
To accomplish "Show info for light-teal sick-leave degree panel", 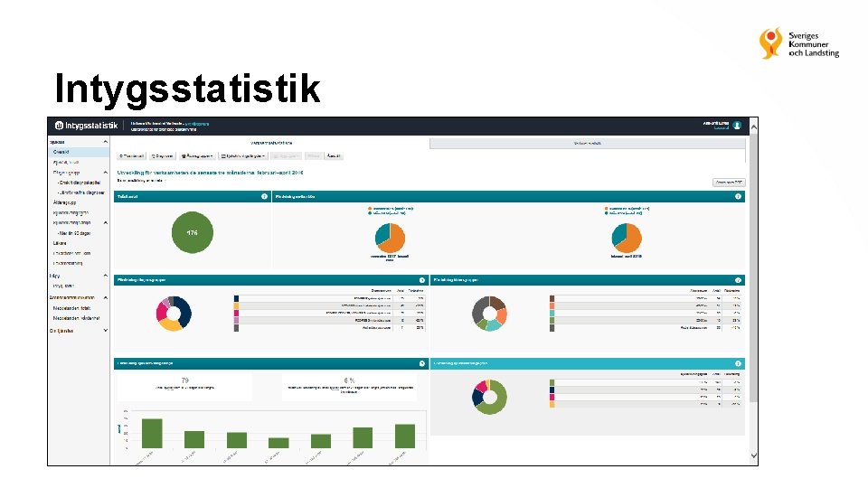I will pos(738,363).
